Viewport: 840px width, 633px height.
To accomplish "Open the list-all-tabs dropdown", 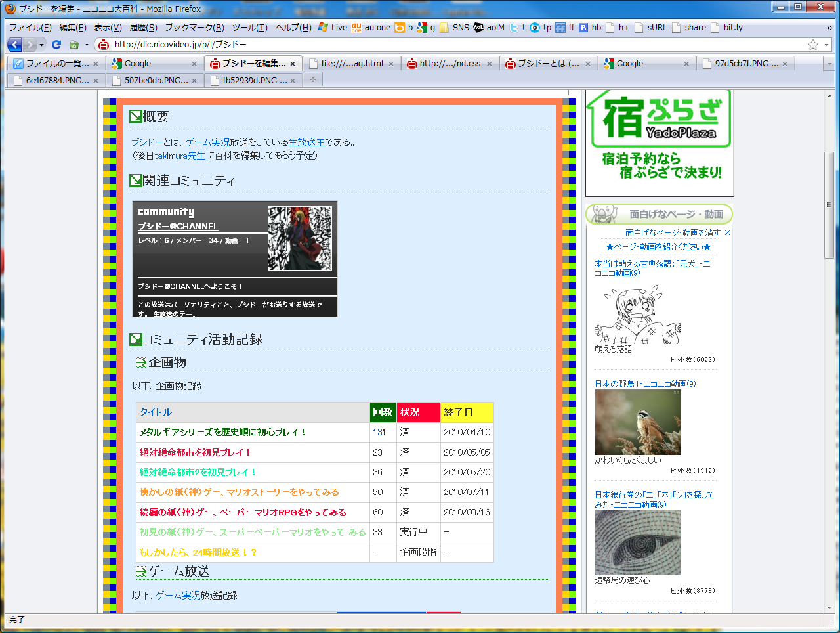I will [829, 64].
